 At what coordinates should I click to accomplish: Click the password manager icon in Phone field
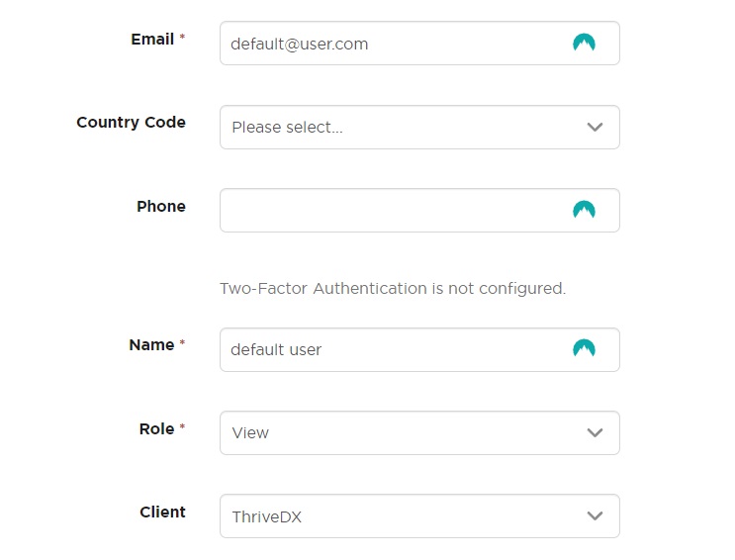point(584,210)
